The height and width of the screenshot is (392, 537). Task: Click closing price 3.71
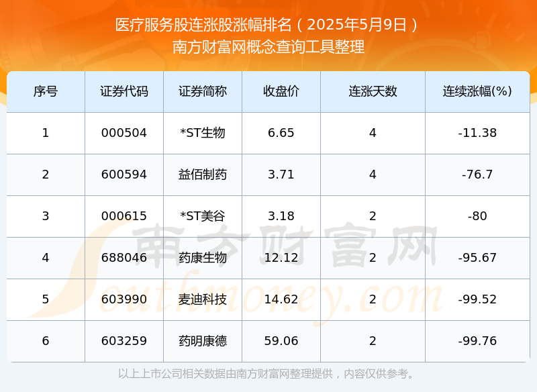click(281, 175)
